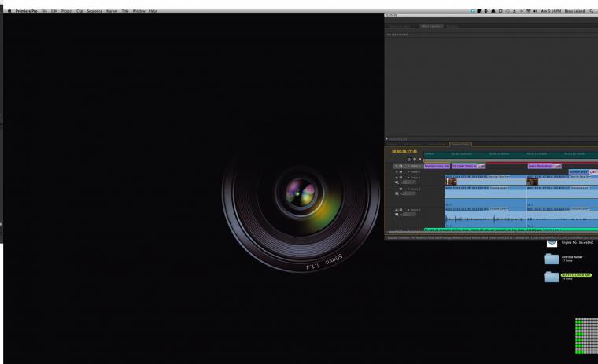Click the timeline's horizontal zoom scrollbar at the bottom
Viewport: 598px width, 364px height.
click(492, 232)
